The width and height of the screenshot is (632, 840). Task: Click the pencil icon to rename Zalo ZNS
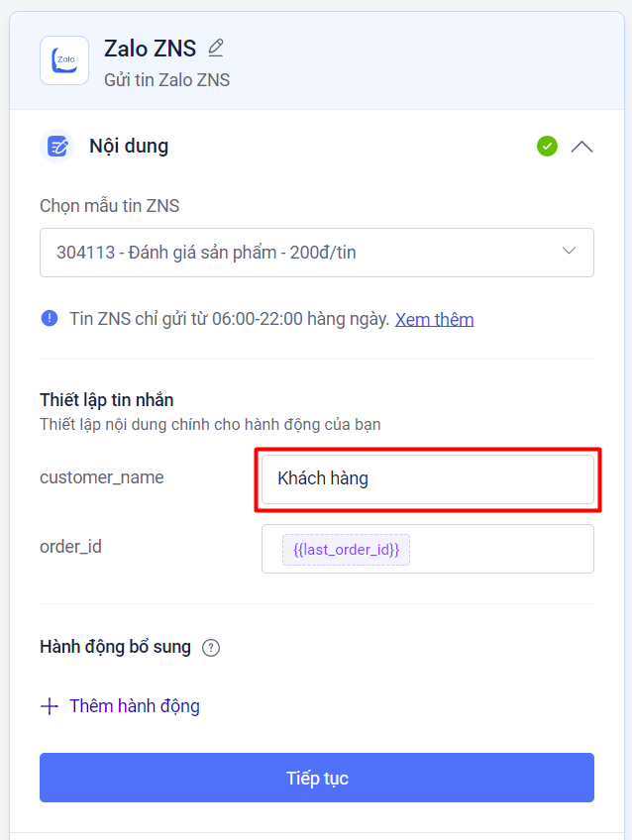(x=216, y=48)
